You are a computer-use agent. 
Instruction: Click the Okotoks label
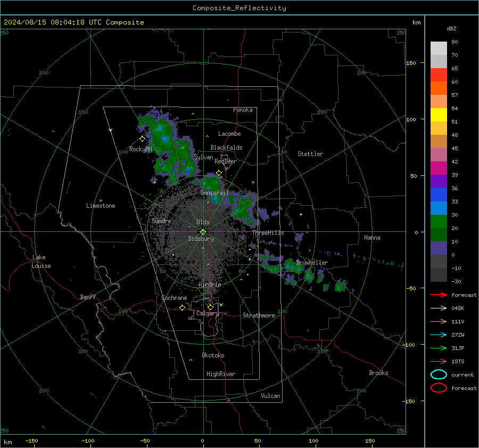tap(213, 355)
